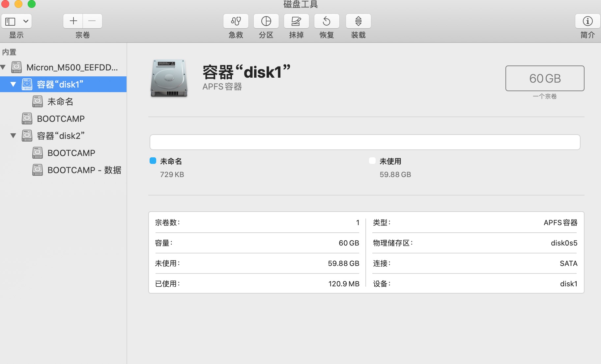Open the display options dropdown chevron
This screenshot has height=364, width=601.
26,21
